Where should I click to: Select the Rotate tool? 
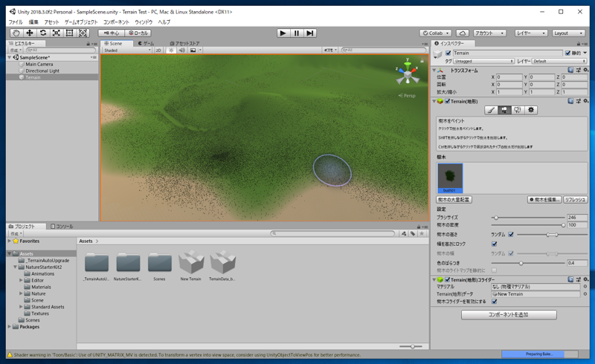[x=43, y=33]
